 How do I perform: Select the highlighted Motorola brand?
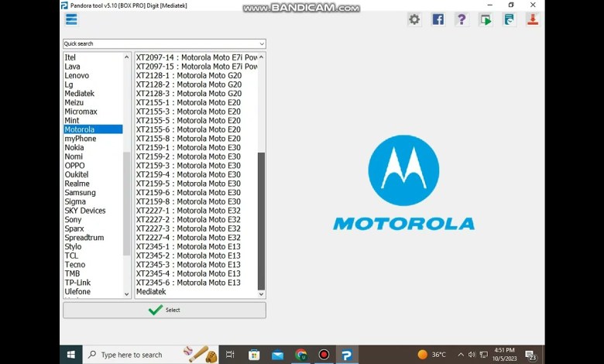93,129
